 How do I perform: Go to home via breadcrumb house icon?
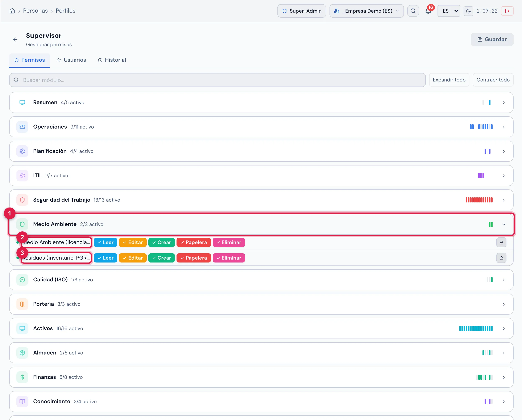coord(12,11)
